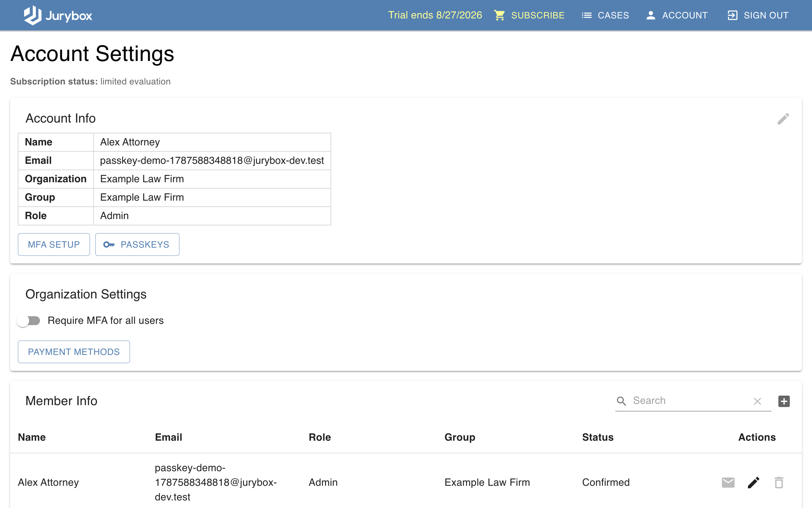The height and width of the screenshot is (508, 812).
Task: Resend invite email icon for Alex Attorney
Action: click(x=728, y=483)
